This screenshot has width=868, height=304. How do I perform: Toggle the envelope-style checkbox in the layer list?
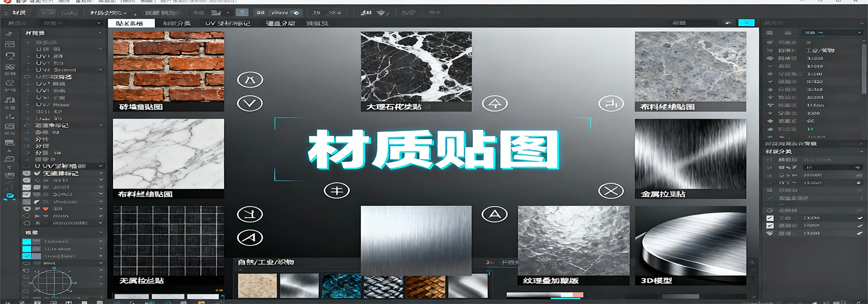26,188
